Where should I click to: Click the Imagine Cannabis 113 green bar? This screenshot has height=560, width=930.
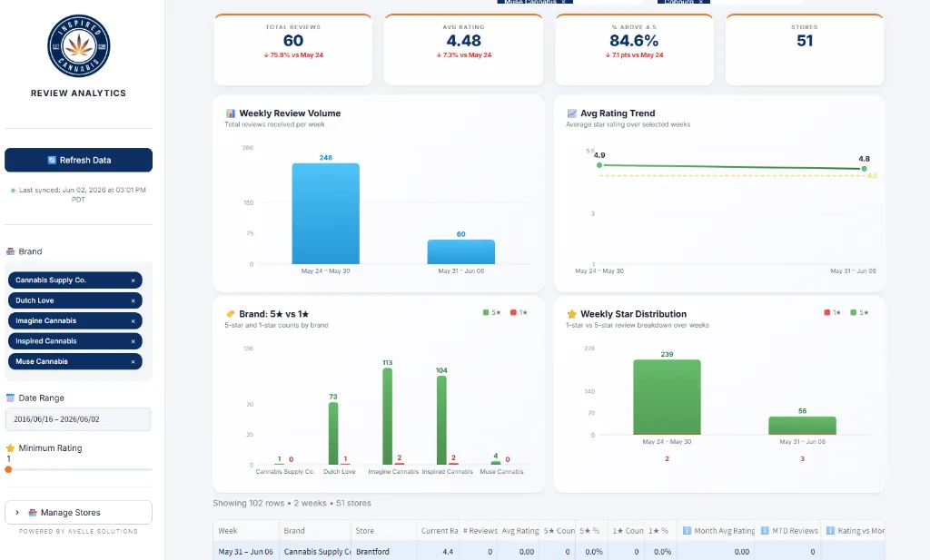pos(387,416)
